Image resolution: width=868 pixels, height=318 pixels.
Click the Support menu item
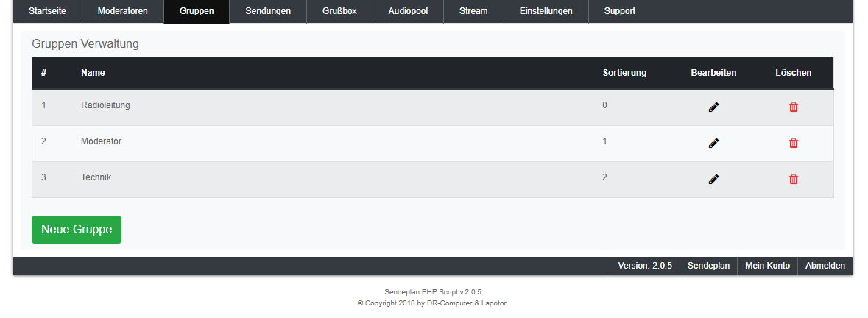(619, 11)
